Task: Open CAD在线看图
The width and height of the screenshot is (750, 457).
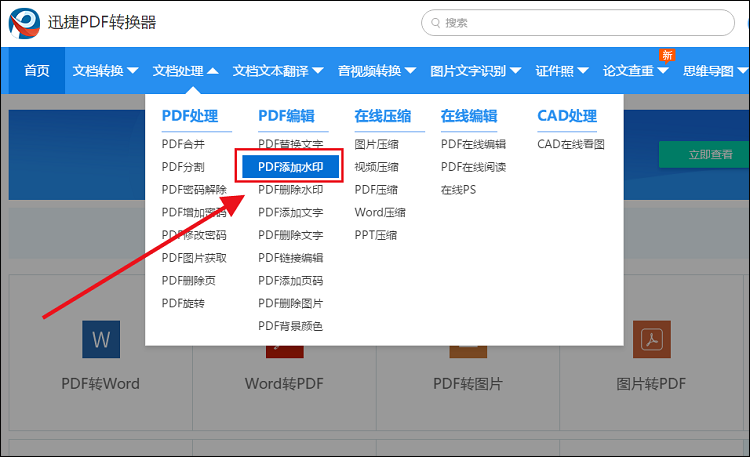Action: [571, 144]
